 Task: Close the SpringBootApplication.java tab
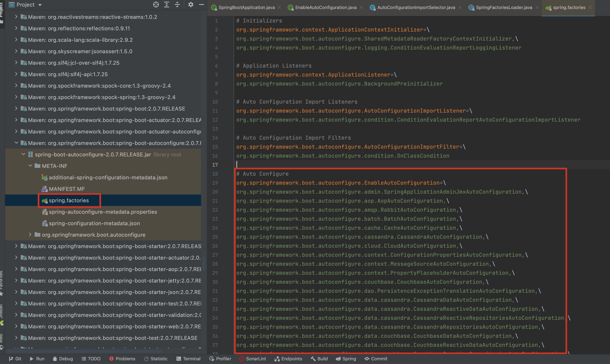[x=279, y=8]
